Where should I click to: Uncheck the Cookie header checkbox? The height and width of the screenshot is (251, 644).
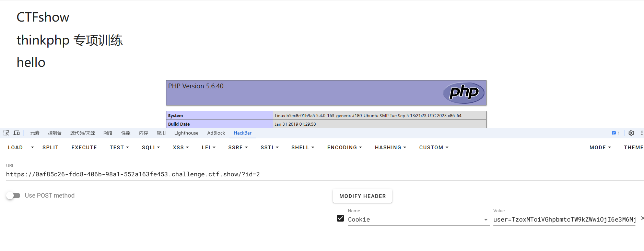coord(340,218)
